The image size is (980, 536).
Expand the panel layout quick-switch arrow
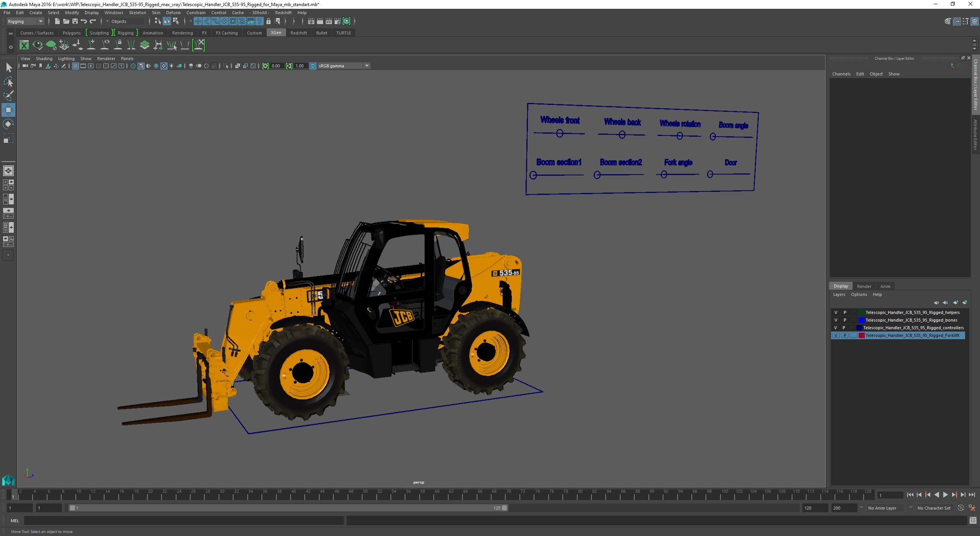coord(8,255)
